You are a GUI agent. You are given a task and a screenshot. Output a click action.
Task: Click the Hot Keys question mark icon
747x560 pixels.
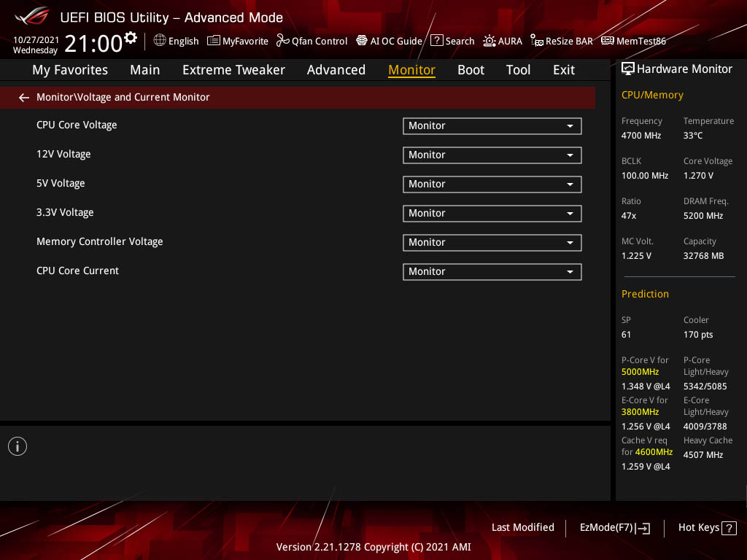point(729,528)
